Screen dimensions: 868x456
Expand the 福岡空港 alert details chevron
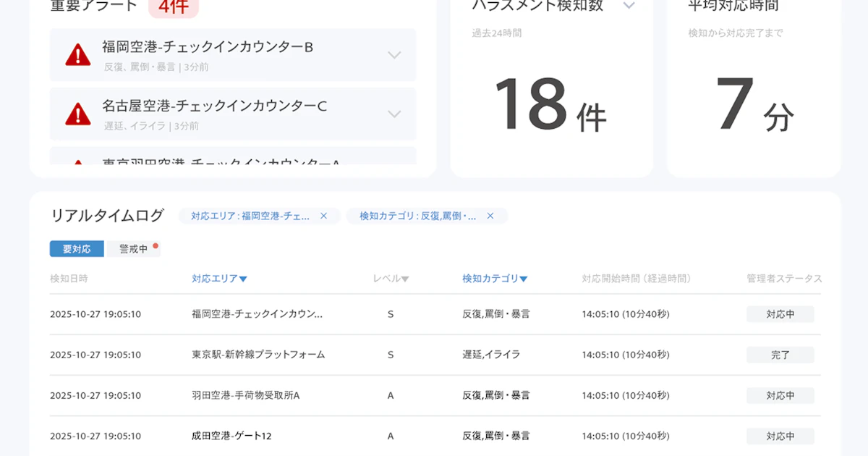[394, 54]
